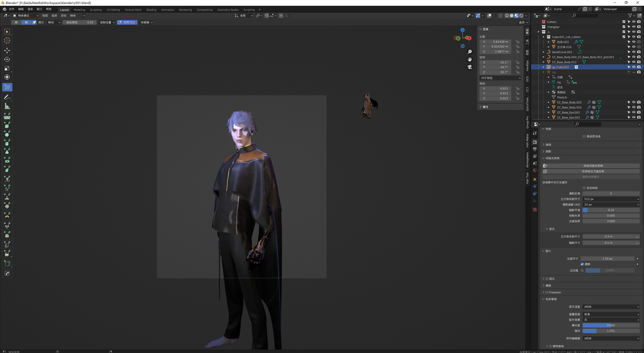Screen dimensions: 644x353
Task: Open the Tool properties tab (wrench icon)
Action: pos(535,133)
